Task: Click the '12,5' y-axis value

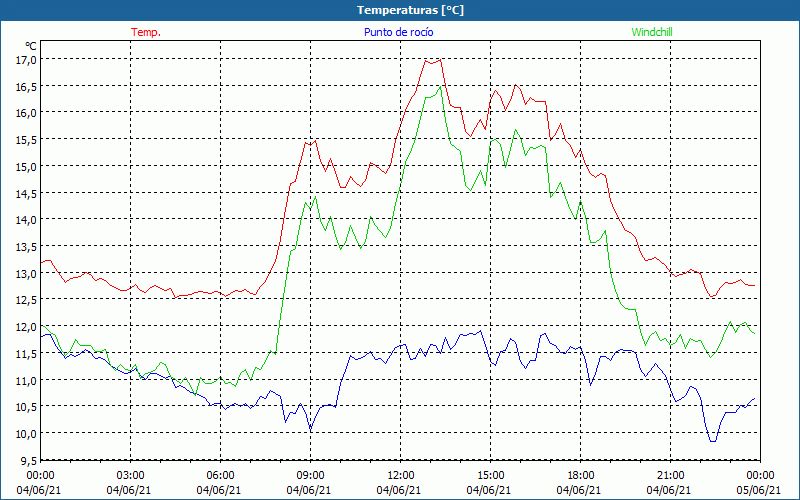Action: [x=27, y=300]
